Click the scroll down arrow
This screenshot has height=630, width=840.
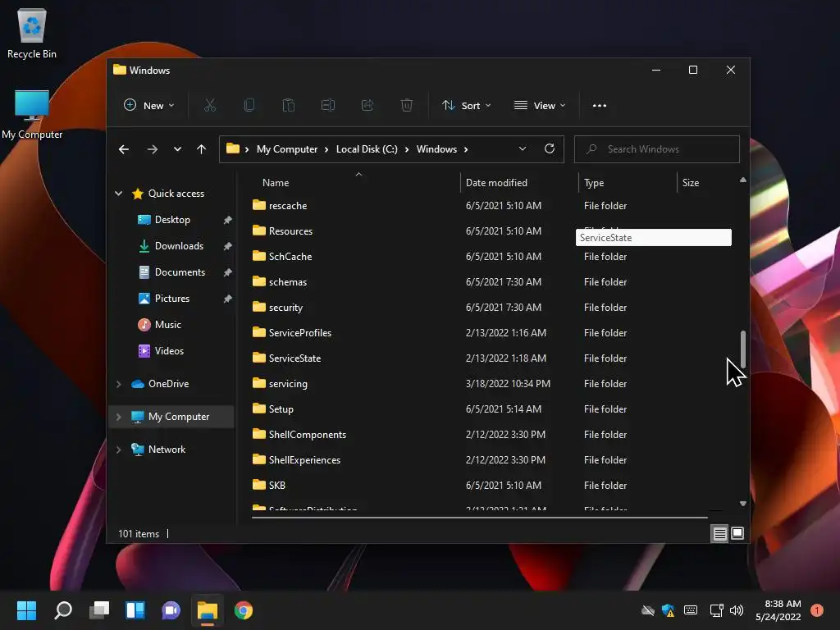pos(743,504)
